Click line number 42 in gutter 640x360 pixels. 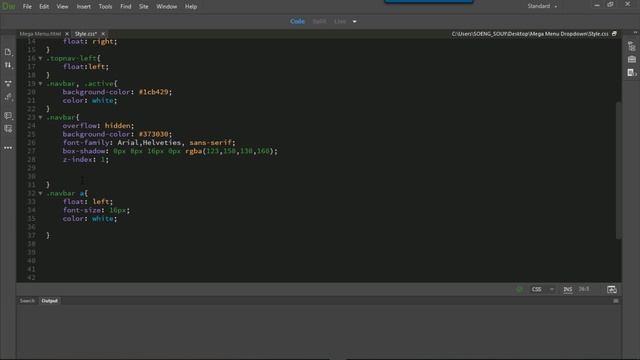coord(31,278)
